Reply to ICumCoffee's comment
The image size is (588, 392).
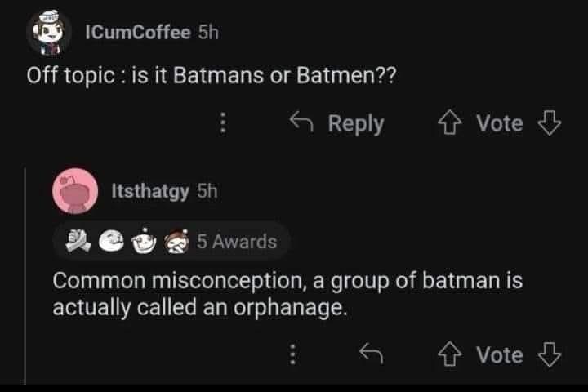pyautogui.click(x=336, y=123)
